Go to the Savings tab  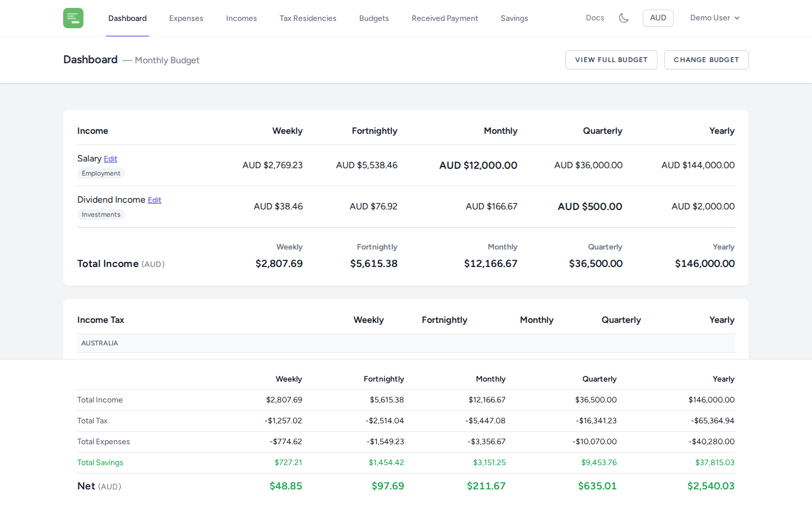point(514,18)
